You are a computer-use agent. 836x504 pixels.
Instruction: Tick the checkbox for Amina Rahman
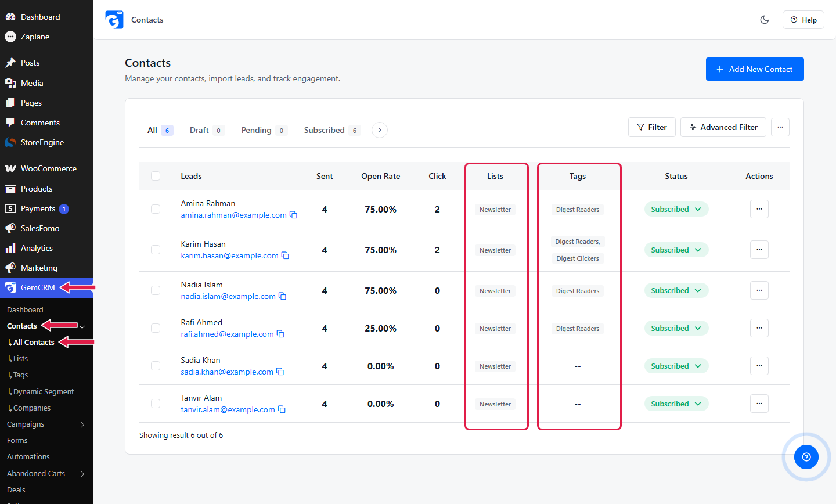[156, 209]
